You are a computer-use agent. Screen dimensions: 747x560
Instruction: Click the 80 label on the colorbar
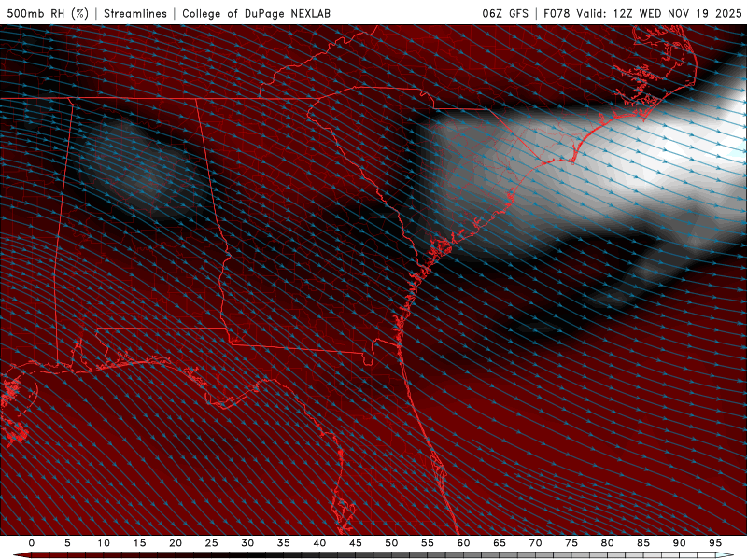[x=607, y=543]
